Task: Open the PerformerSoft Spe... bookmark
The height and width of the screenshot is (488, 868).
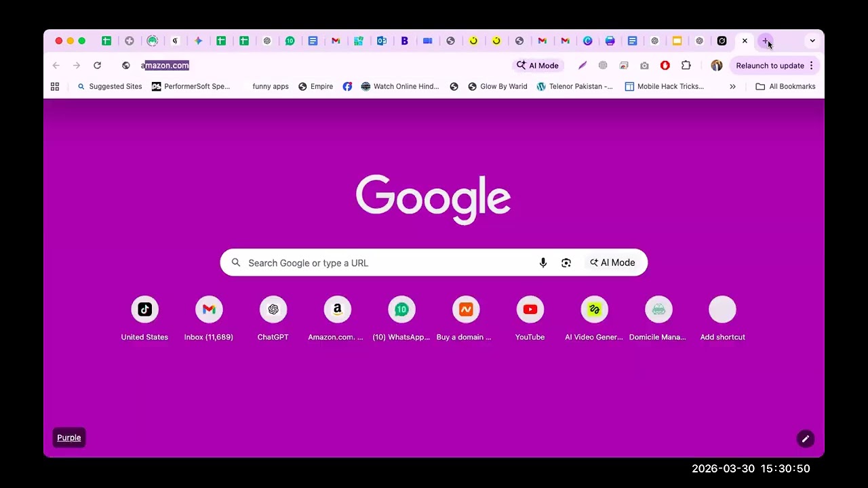Action: pos(191,87)
